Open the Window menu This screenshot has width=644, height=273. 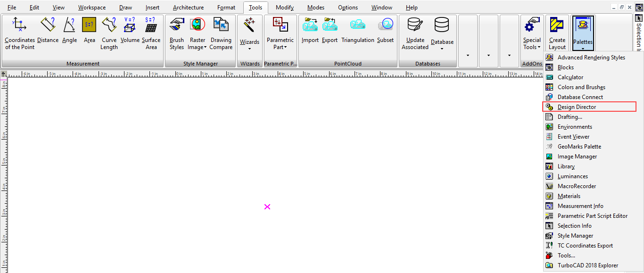[x=382, y=8]
